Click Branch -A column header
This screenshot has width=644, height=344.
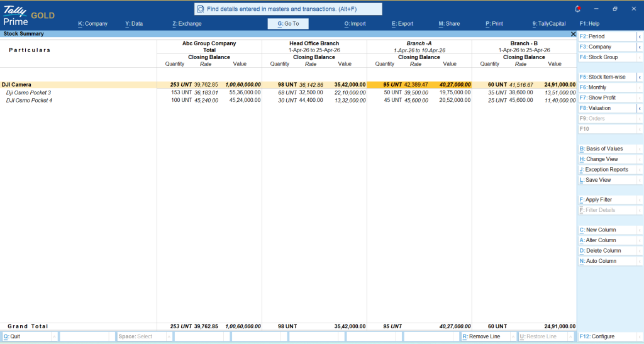419,43
